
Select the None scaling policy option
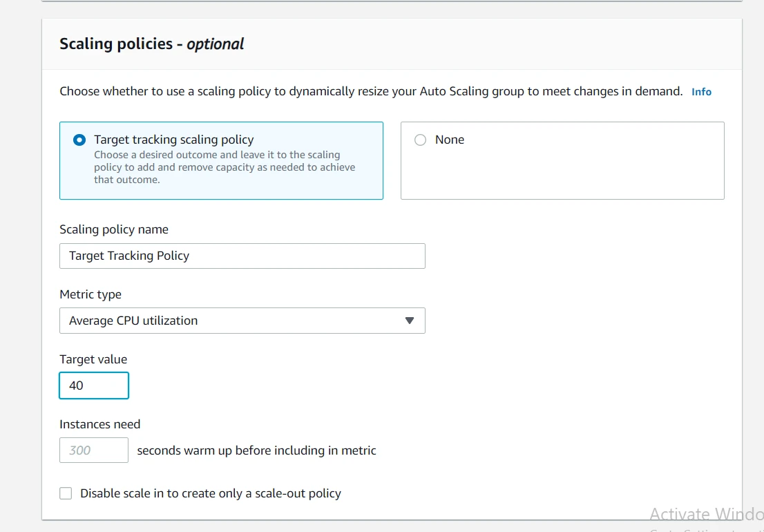coord(420,140)
